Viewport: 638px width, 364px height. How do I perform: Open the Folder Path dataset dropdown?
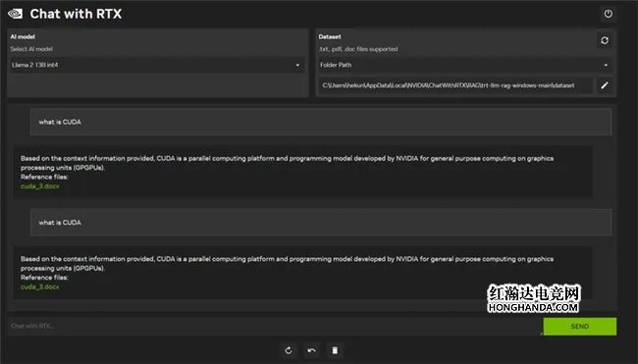tap(465, 65)
